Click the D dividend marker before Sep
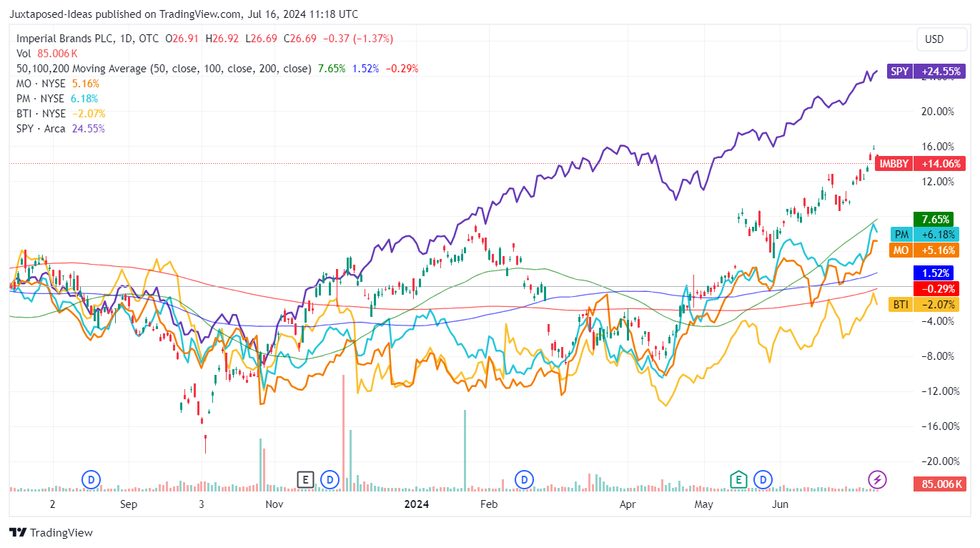Image resolution: width=980 pixels, height=548 pixels. [x=91, y=479]
